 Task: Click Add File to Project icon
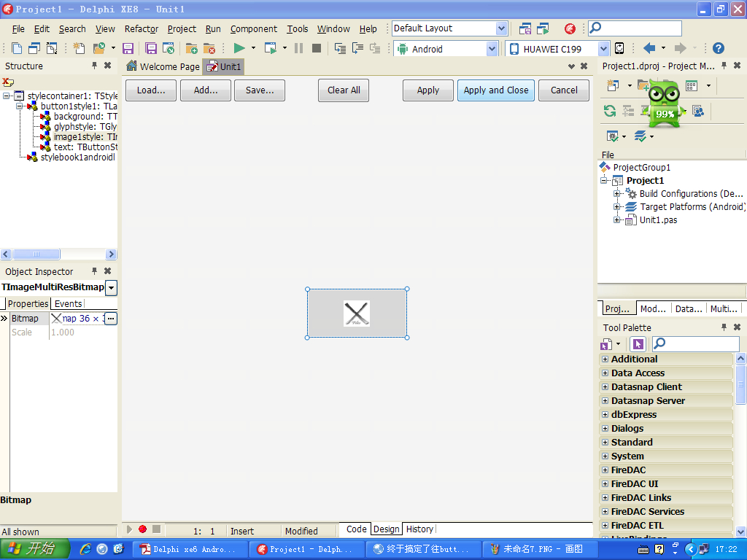tap(192, 48)
